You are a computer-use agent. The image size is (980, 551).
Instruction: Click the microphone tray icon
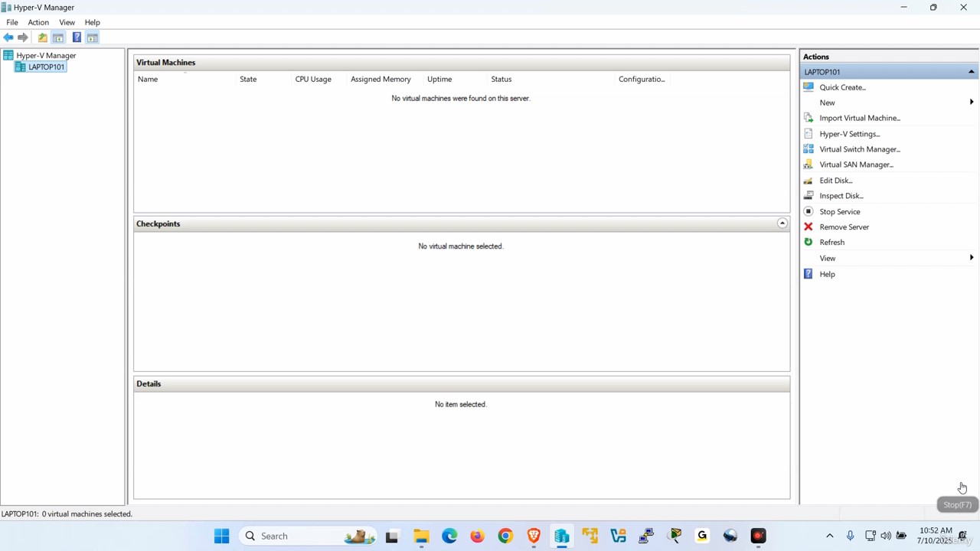(850, 536)
